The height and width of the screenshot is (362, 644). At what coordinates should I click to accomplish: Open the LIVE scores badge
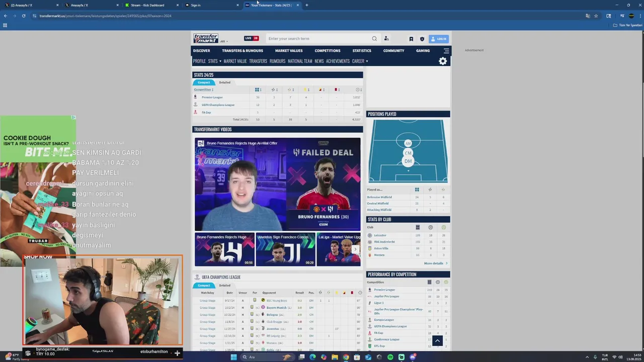pyautogui.click(x=252, y=38)
